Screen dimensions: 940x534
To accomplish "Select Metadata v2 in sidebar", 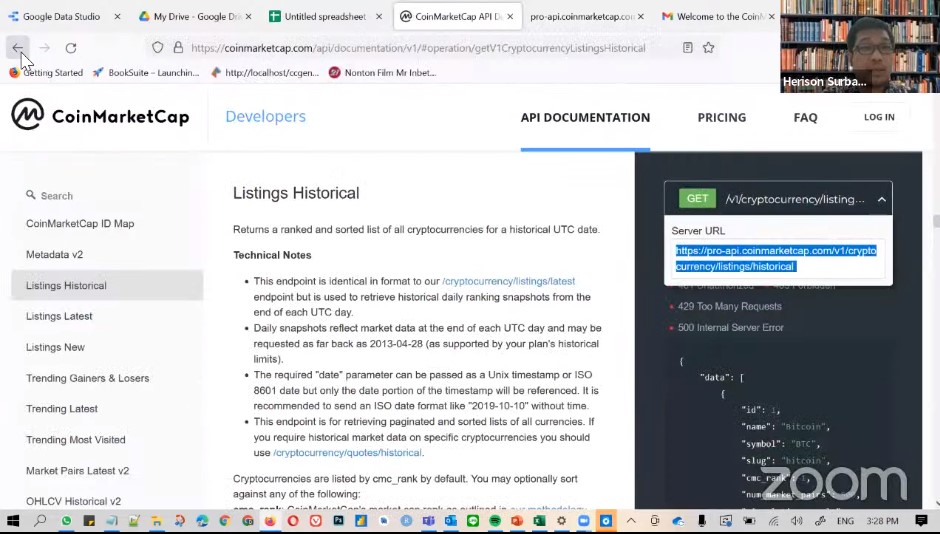I will (x=55, y=255).
